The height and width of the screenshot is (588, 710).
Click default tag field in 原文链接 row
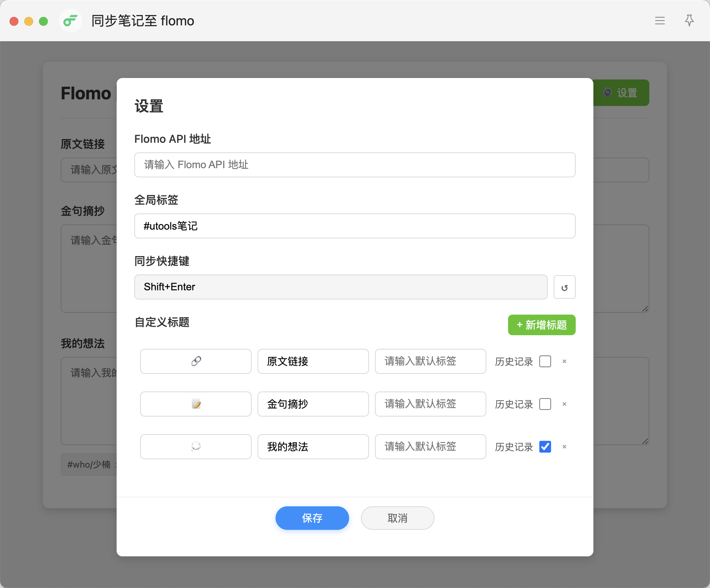[x=430, y=361]
